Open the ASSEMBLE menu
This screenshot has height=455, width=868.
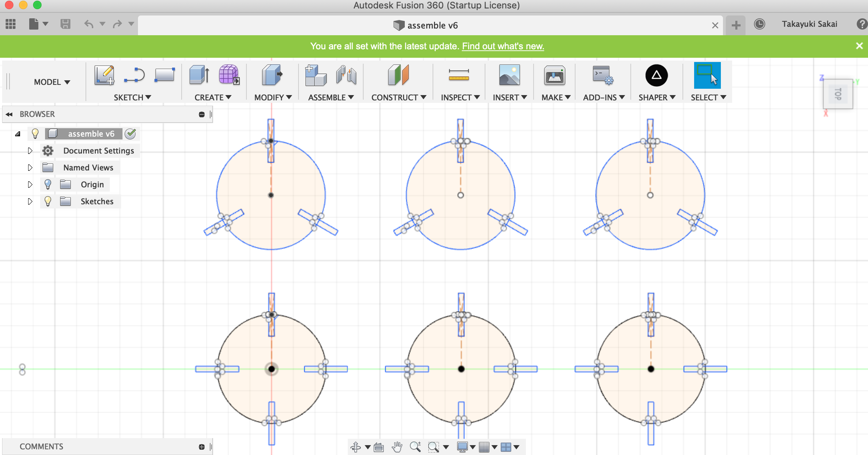click(x=331, y=98)
